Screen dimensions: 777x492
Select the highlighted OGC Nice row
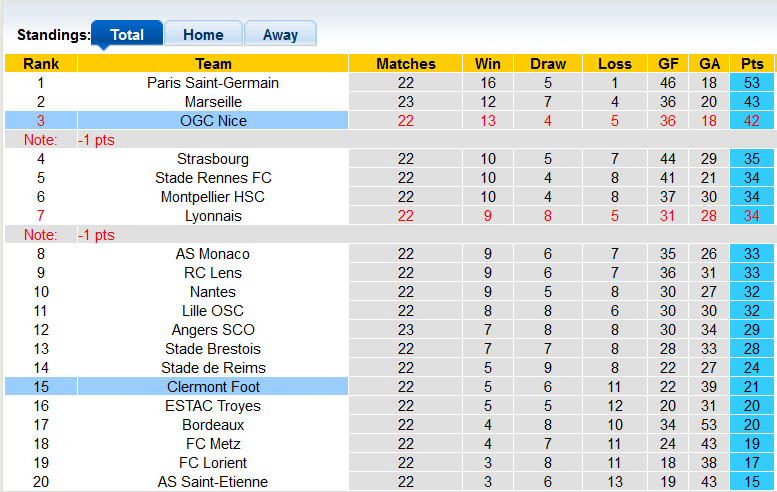click(x=213, y=121)
